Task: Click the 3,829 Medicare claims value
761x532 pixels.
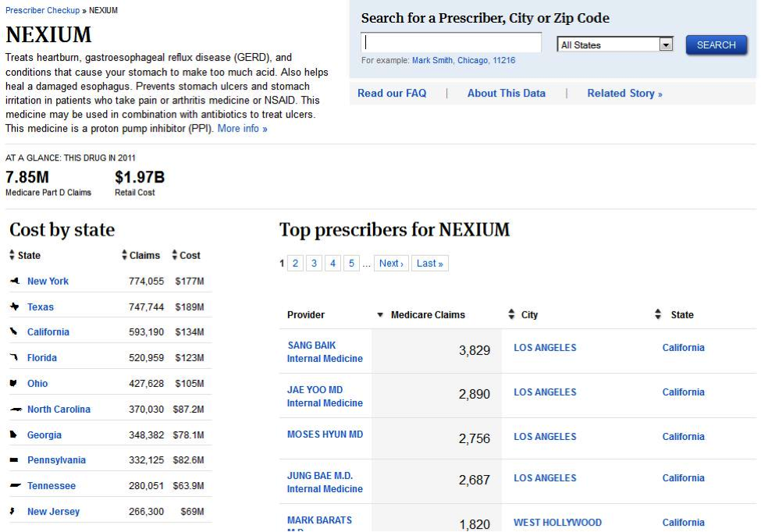Action: 475,350
